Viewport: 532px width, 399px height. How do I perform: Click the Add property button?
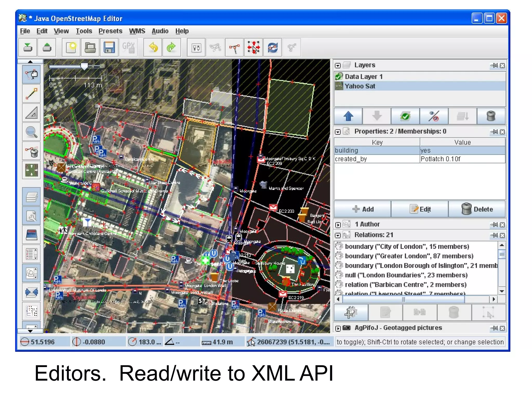click(362, 209)
